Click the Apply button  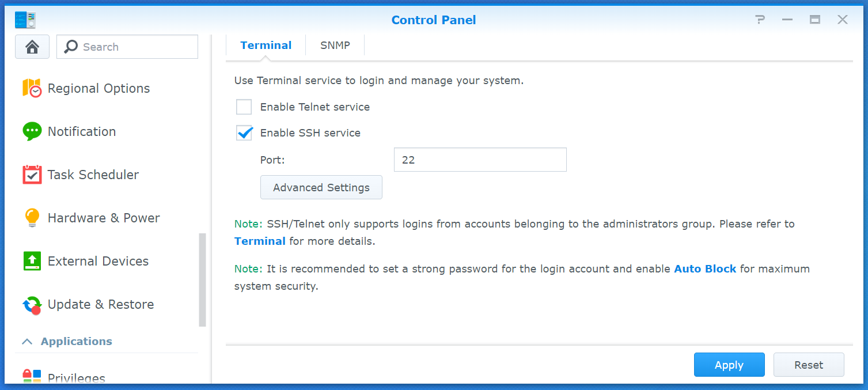click(x=729, y=365)
